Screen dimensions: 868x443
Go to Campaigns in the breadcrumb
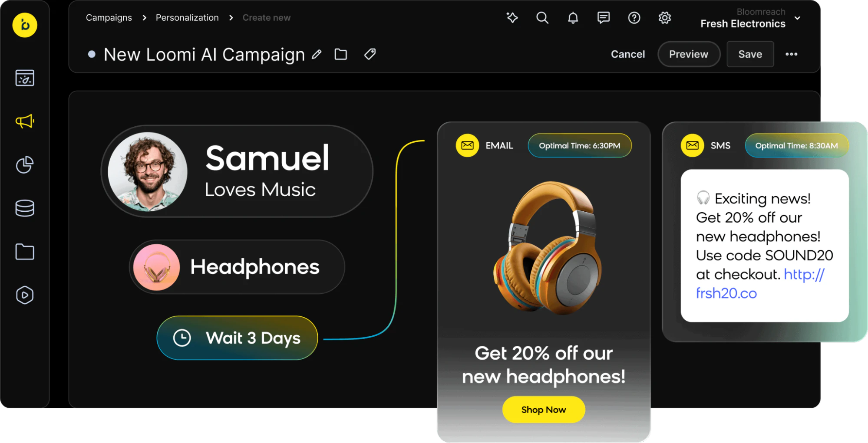pyautogui.click(x=109, y=17)
